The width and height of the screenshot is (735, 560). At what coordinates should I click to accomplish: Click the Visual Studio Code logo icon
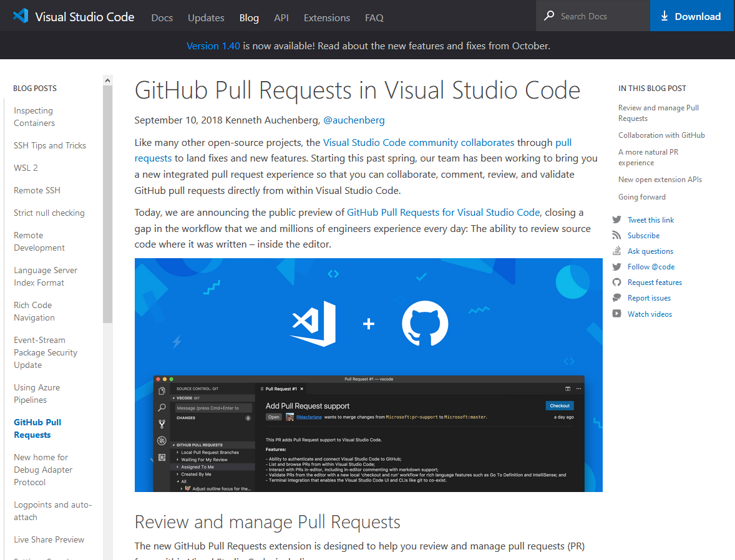point(21,16)
